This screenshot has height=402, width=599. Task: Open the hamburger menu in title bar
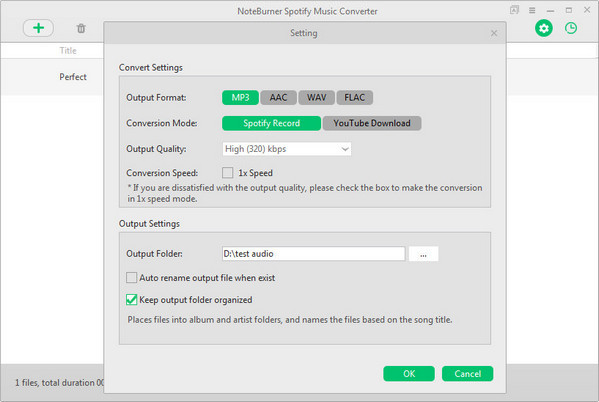(532, 10)
